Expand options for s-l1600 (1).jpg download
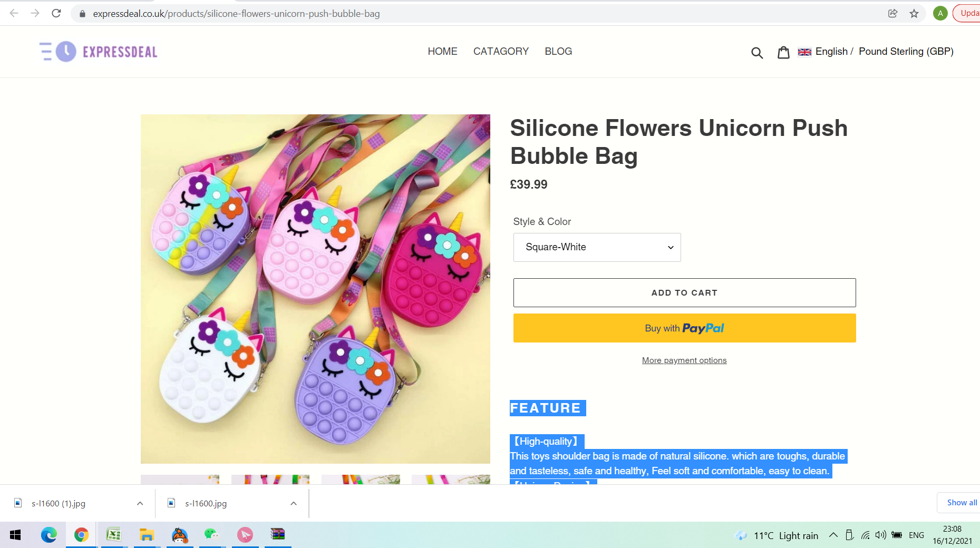 140,503
